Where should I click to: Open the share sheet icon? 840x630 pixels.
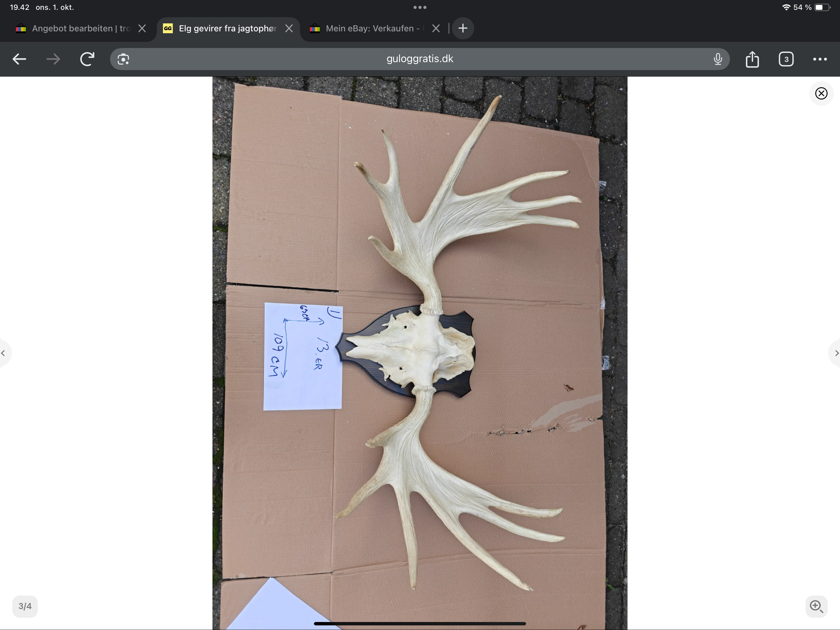click(752, 59)
